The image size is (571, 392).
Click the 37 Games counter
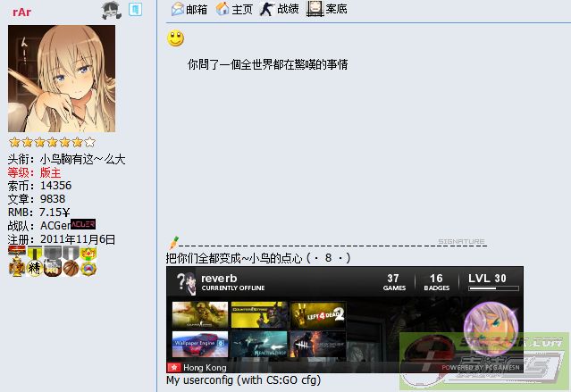point(393,282)
